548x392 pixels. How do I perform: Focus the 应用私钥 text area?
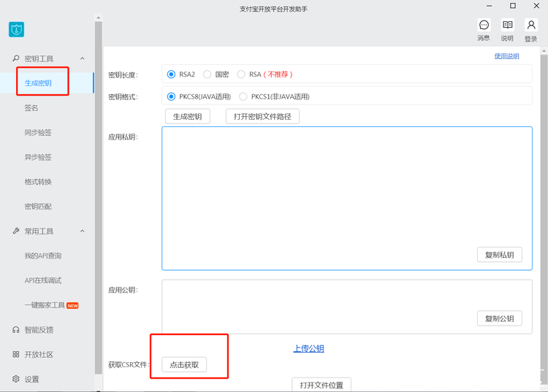[x=347, y=199]
